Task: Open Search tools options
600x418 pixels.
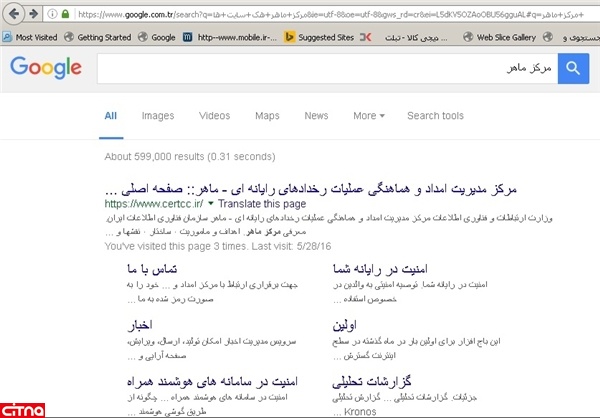Action: [434, 116]
